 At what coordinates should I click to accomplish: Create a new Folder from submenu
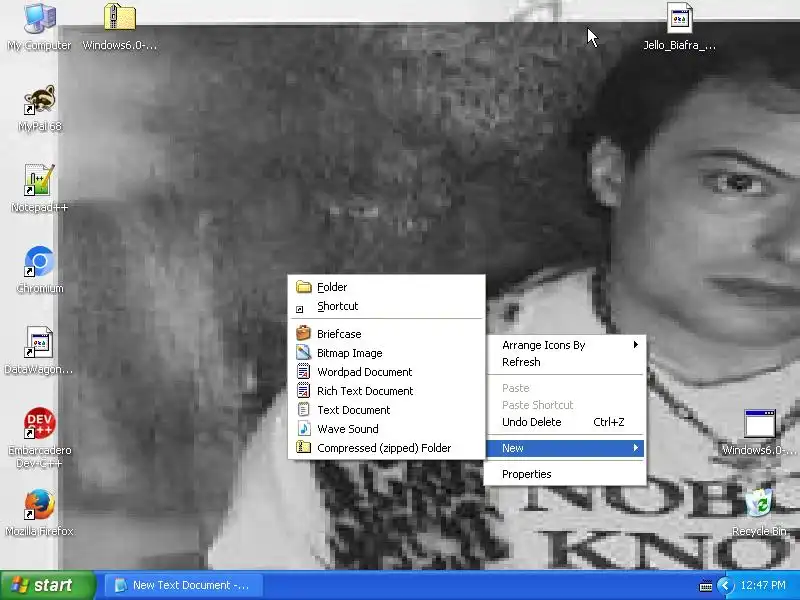click(386, 287)
